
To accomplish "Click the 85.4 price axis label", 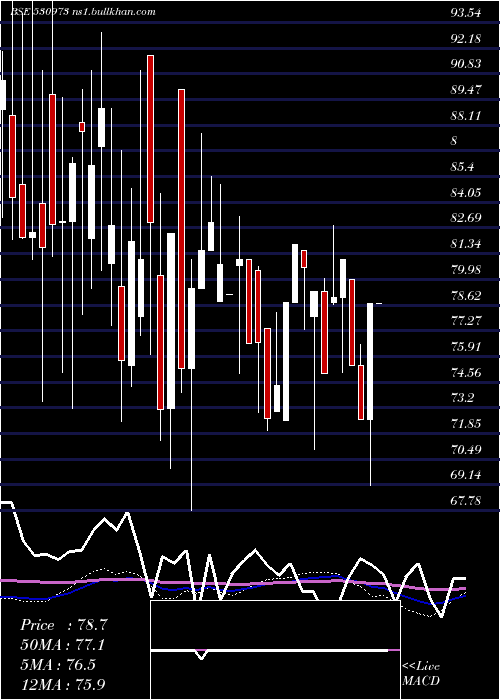I will tap(462, 167).
